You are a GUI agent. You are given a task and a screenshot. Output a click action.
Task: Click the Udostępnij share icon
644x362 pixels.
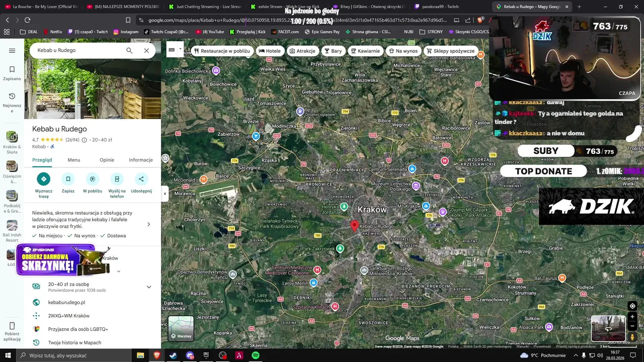[141, 178]
